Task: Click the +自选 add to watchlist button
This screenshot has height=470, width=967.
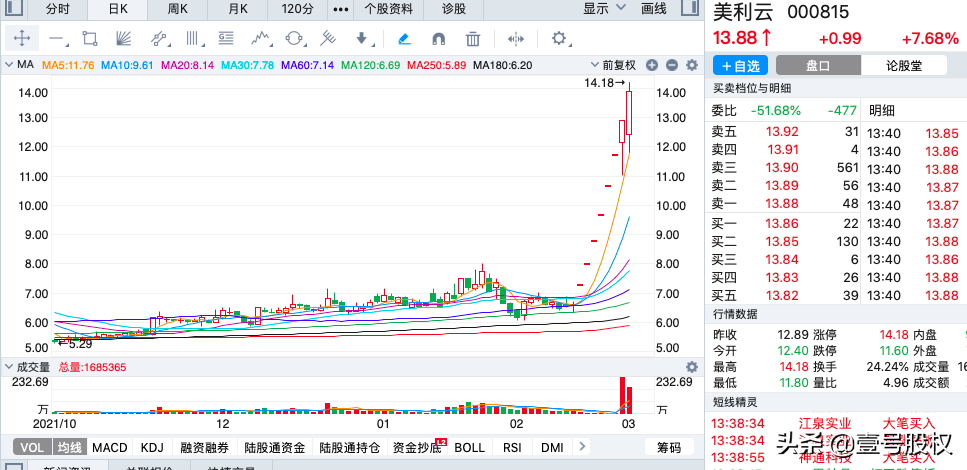Action: (739, 65)
